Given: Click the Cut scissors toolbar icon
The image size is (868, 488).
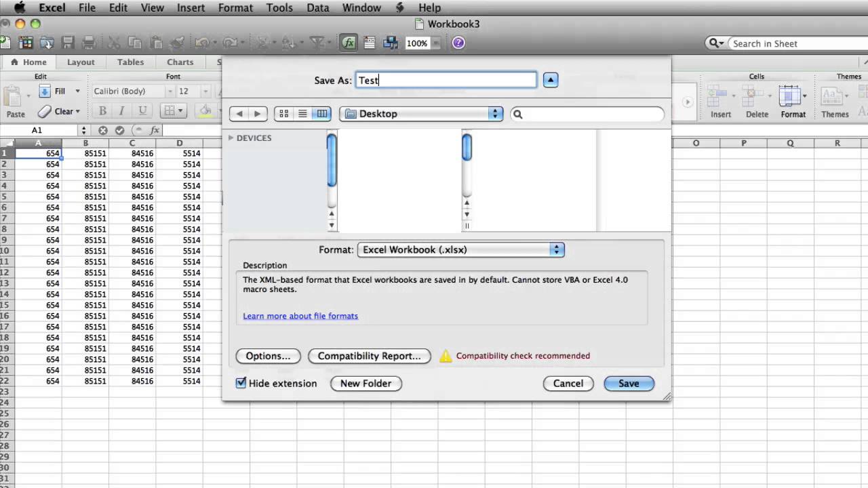Looking at the screenshot, I should point(114,43).
